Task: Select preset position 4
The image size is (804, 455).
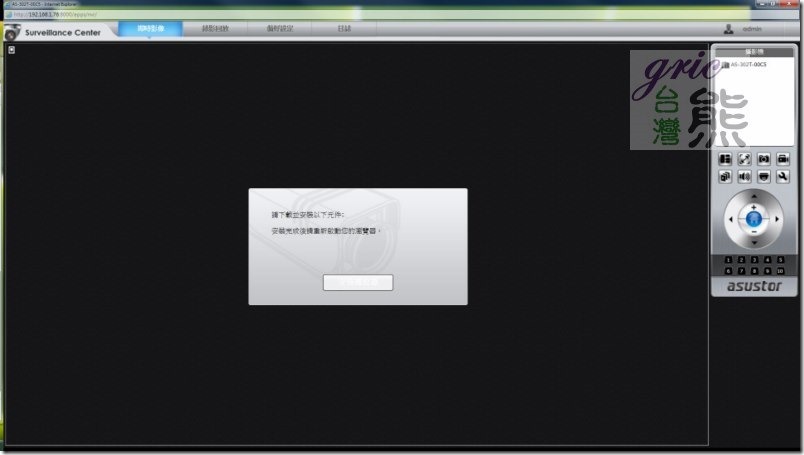Action: [x=768, y=260]
